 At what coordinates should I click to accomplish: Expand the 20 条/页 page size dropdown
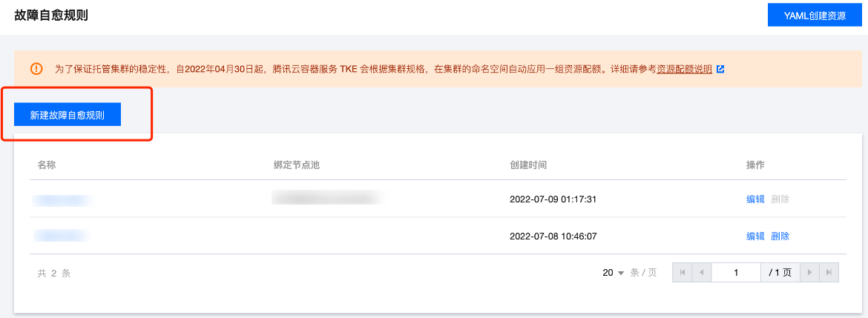[614, 273]
